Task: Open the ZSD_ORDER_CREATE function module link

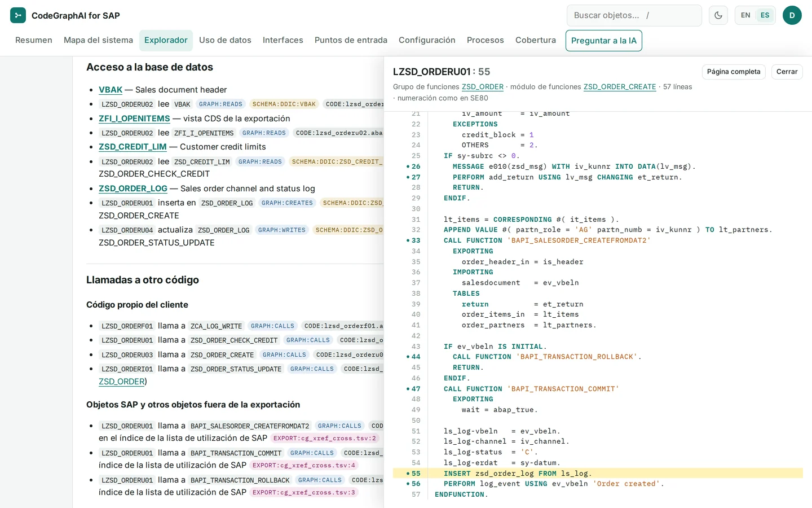Action: point(620,87)
